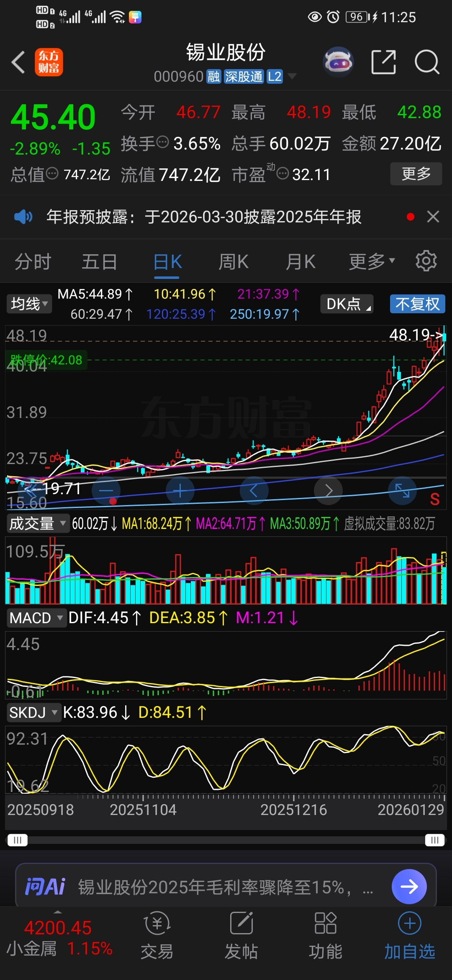Open the MACD indicator dropdown

(36, 618)
